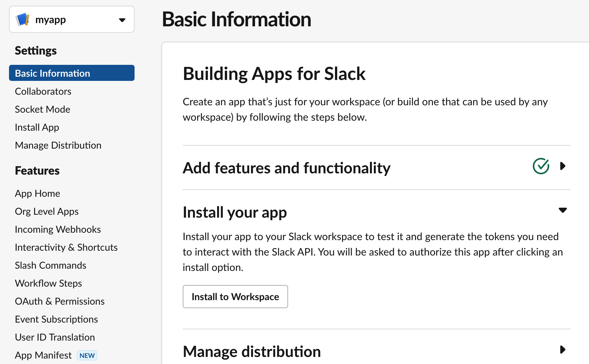589x364 pixels.
Task: Expand the Manage distribution section
Action: tap(562, 350)
